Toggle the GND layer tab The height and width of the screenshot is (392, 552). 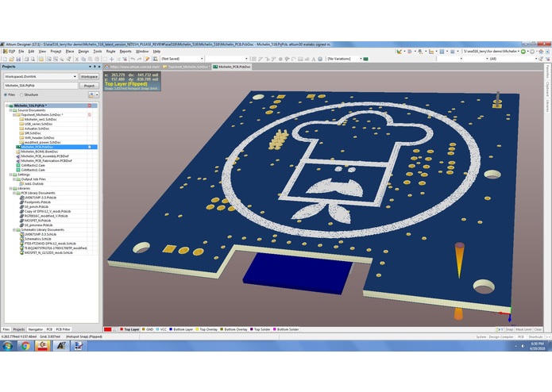(x=148, y=329)
